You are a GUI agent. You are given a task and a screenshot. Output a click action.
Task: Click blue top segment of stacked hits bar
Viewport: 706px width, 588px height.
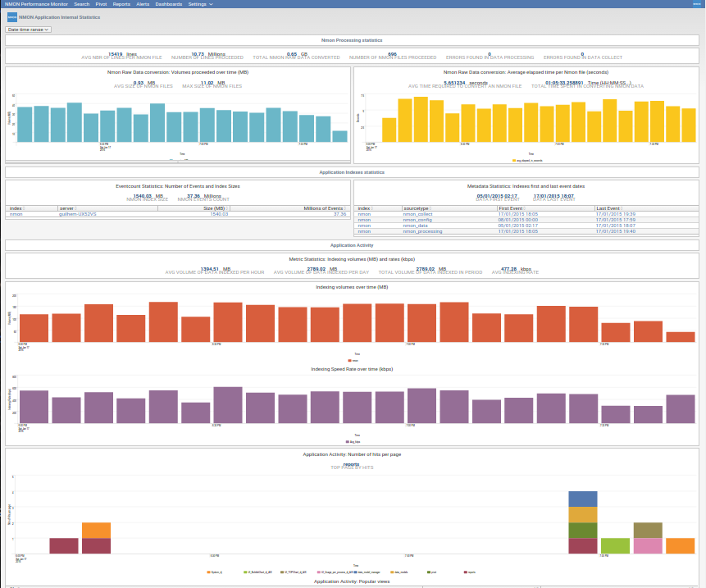tap(583, 499)
